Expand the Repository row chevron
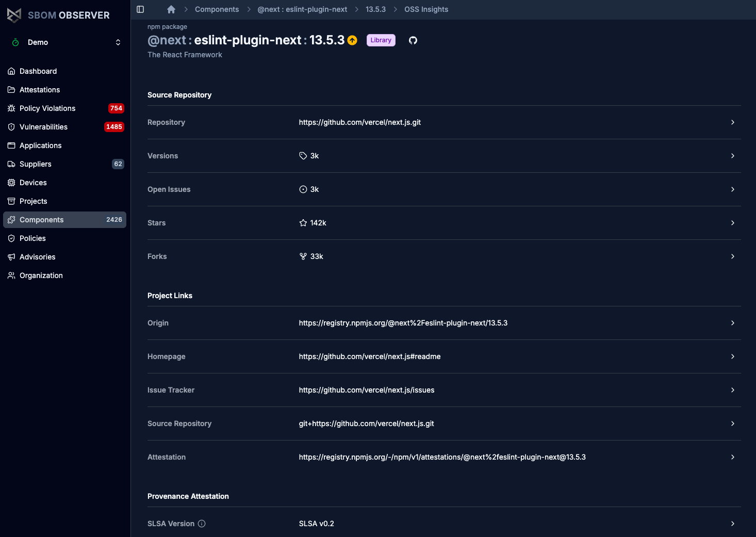This screenshot has height=537, width=756. (733, 122)
